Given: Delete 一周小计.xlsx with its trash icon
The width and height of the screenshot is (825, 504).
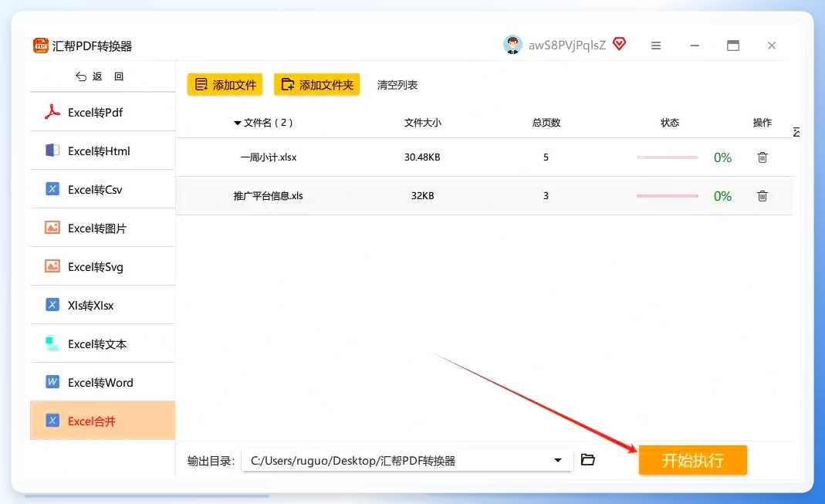Looking at the screenshot, I should point(762,157).
